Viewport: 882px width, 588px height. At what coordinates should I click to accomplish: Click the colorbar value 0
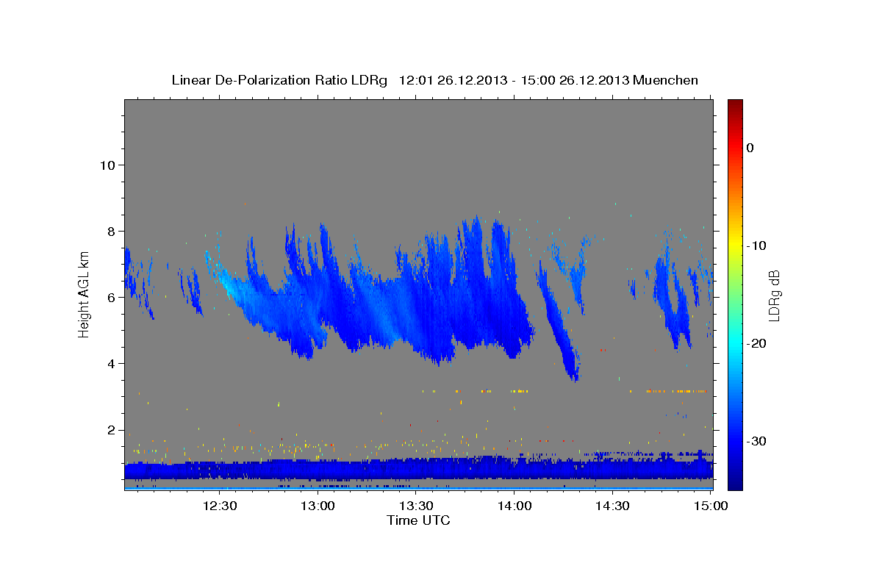tap(750, 148)
